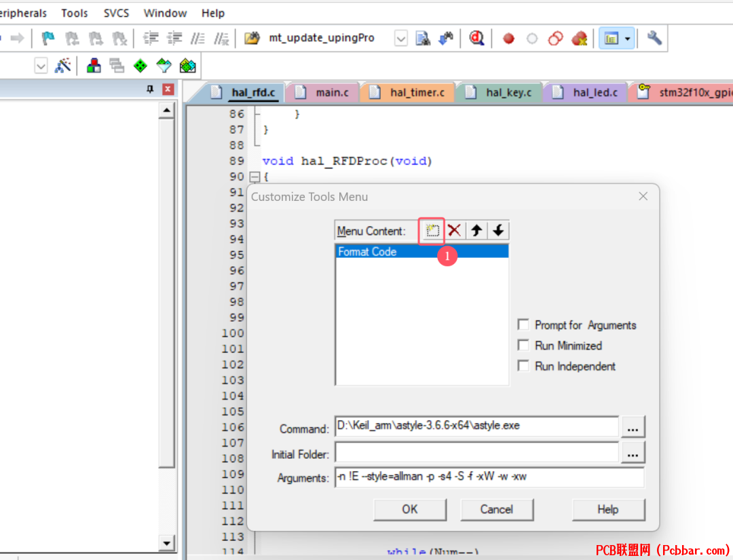Open Find in Files folder icon
733x560 pixels.
(252, 38)
